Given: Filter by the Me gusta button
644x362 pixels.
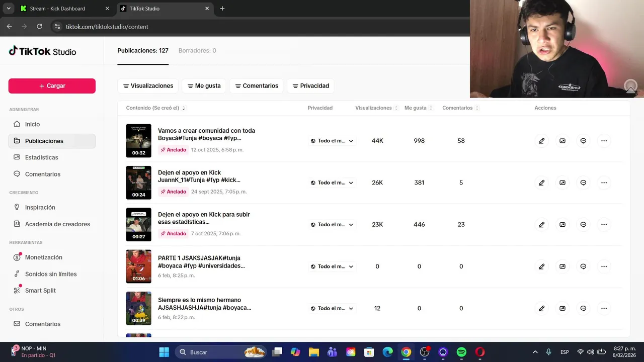Looking at the screenshot, I should coord(204,86).
